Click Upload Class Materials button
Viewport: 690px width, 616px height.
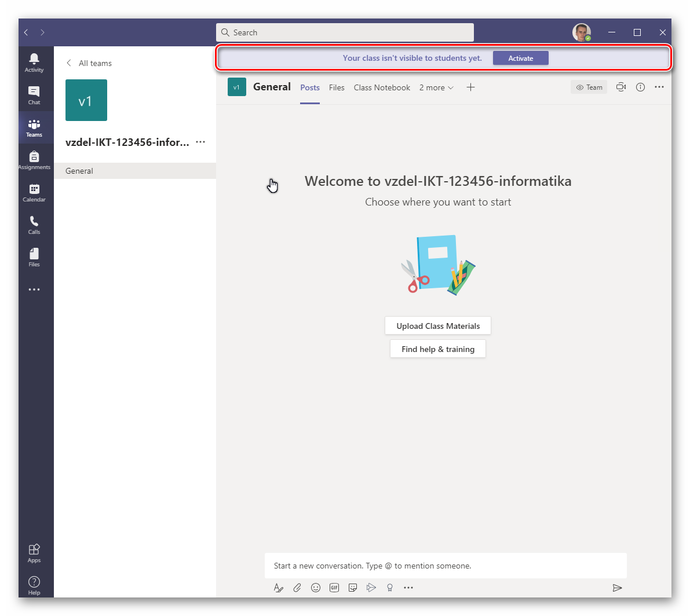pos(437,326)
